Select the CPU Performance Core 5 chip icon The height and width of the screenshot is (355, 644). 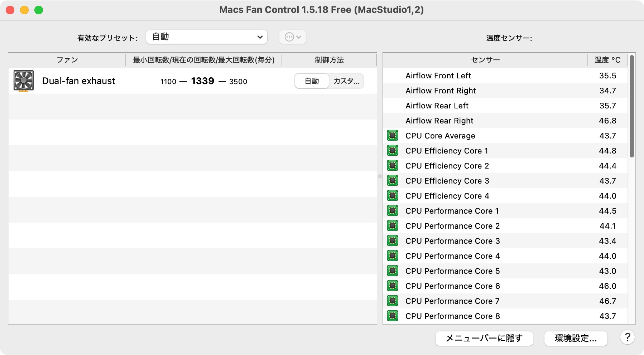pos(393,271)
